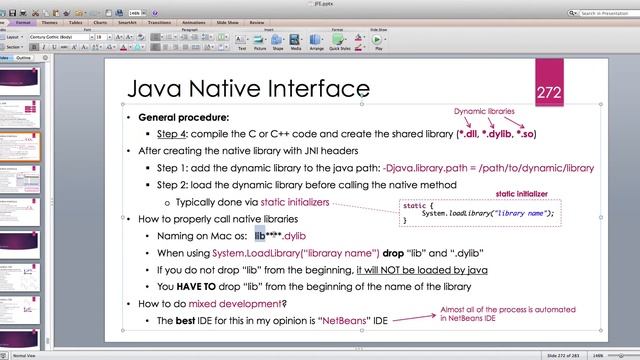The width and height of the screenshot is (640, 360).
Task: Toggle Strikethrough formatting
Action: pyautogui.click(x=64, y=47)
